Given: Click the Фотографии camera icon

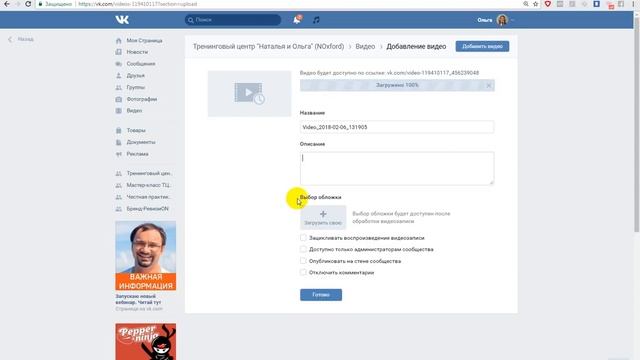Looking at the screenshot, I should [x=119, y=99].
